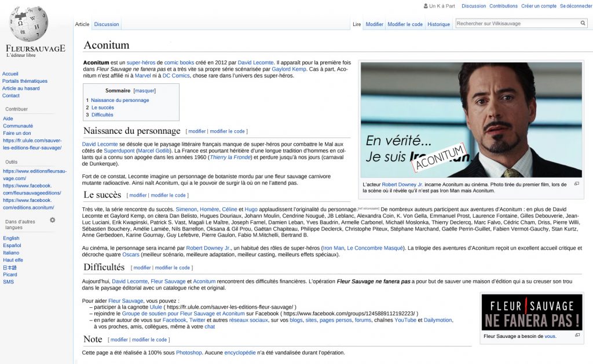Switch language to SMS
This screenshot has width=593, height=364.
[x=8, y=282]
